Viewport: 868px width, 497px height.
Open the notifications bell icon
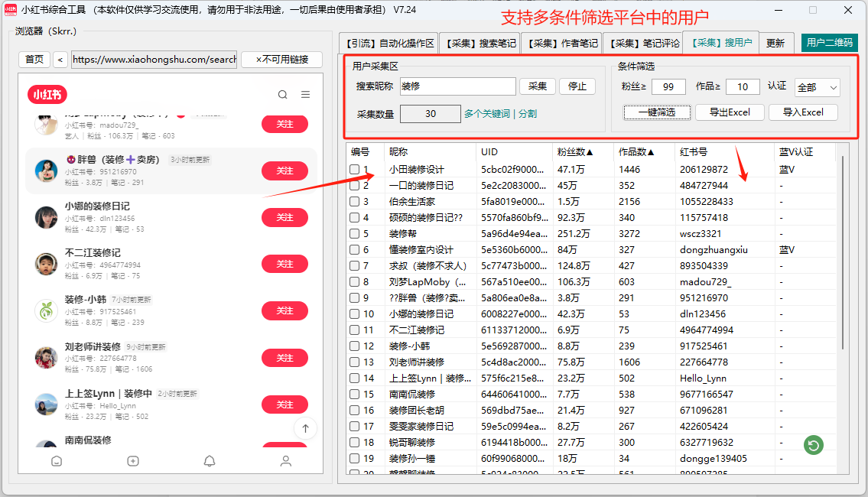[x=209, y=461]
